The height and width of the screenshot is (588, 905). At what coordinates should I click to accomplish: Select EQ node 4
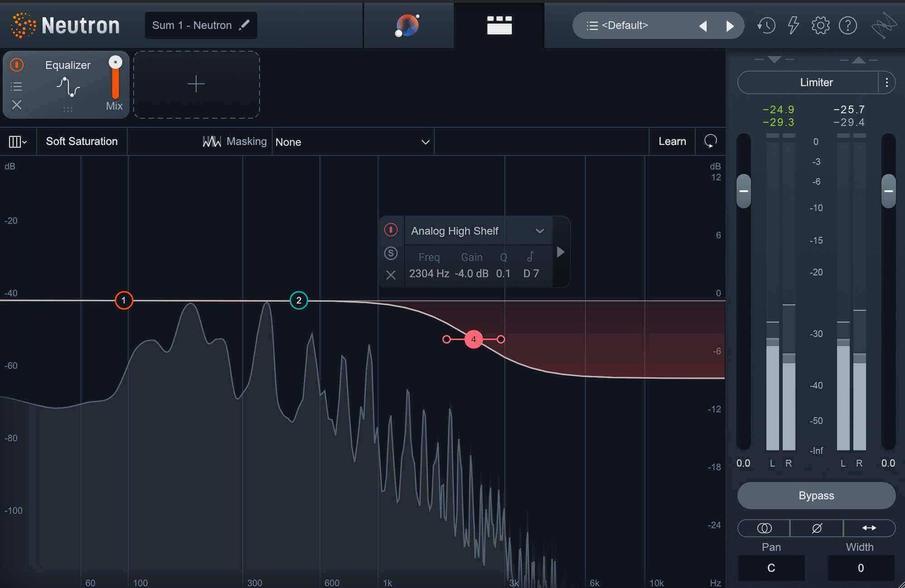pos(473,339)
